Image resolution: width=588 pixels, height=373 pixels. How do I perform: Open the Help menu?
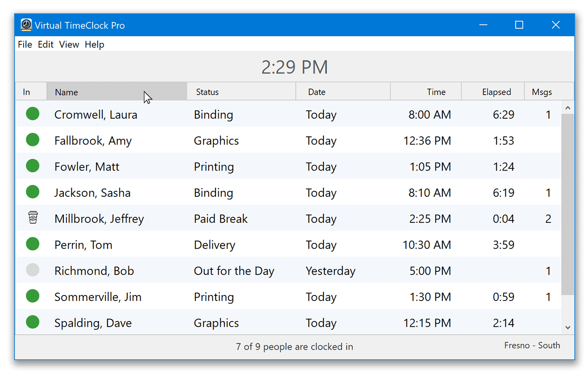pos(95,45)
